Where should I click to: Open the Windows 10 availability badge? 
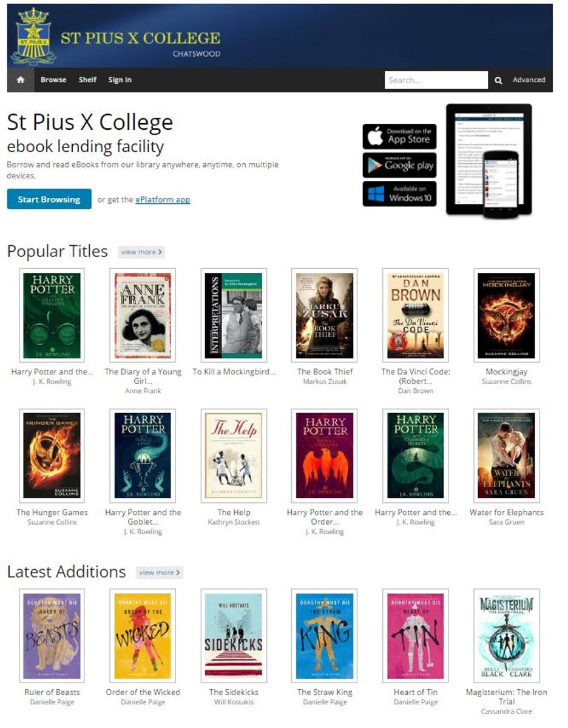click(399, 194)
